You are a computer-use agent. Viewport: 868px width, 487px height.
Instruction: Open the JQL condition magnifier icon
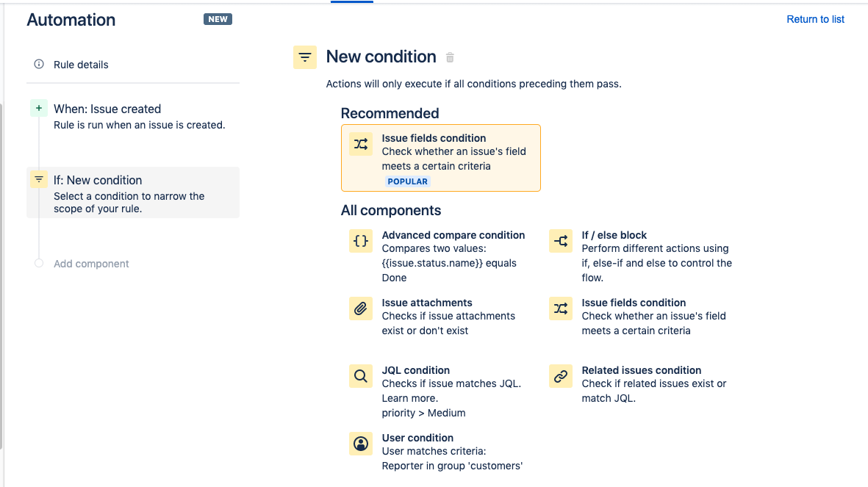(361, 375)
